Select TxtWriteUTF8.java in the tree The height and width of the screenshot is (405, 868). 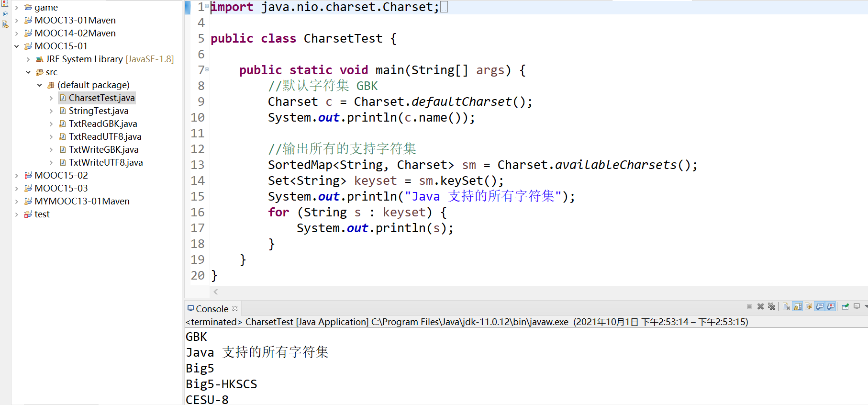[106, 163]
